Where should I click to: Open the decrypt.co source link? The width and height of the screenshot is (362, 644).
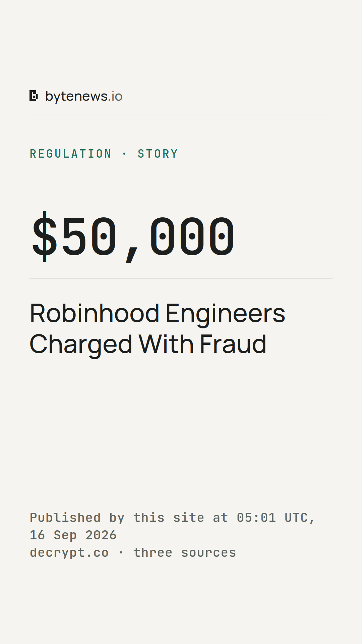(69, 553)
